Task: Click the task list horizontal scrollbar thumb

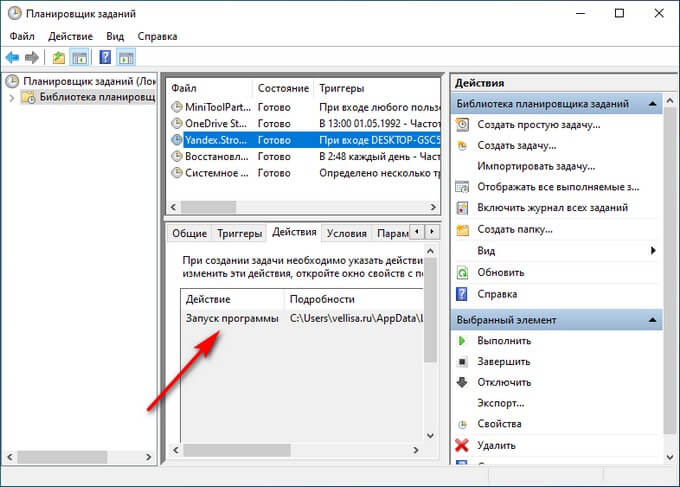Action: point(209,207)
